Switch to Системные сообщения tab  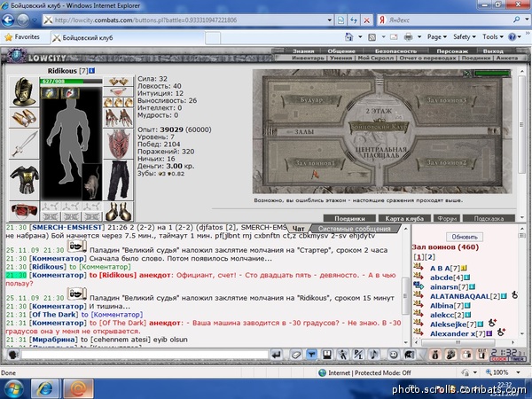pyautogui.click(x=354, y=229)
